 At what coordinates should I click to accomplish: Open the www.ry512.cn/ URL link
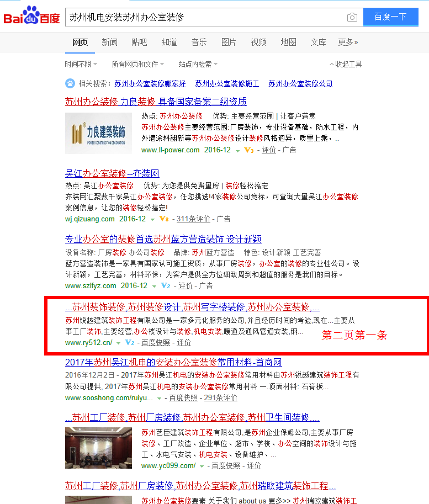tap(89, 343)
